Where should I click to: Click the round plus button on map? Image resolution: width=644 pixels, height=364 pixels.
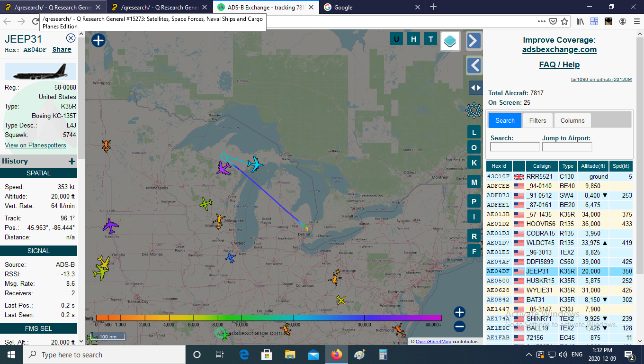[x=98, y=40]
